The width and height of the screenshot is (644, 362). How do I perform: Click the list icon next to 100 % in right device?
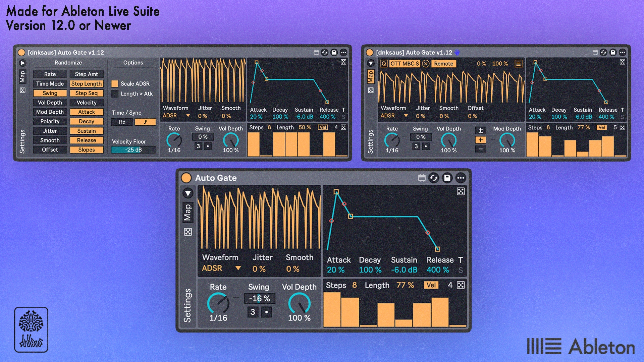(518, 63)
